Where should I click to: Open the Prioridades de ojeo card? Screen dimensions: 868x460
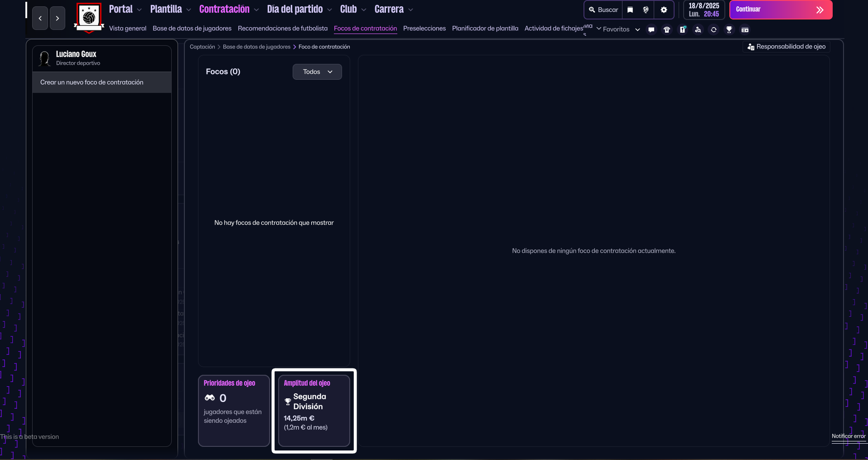point(234,411)
